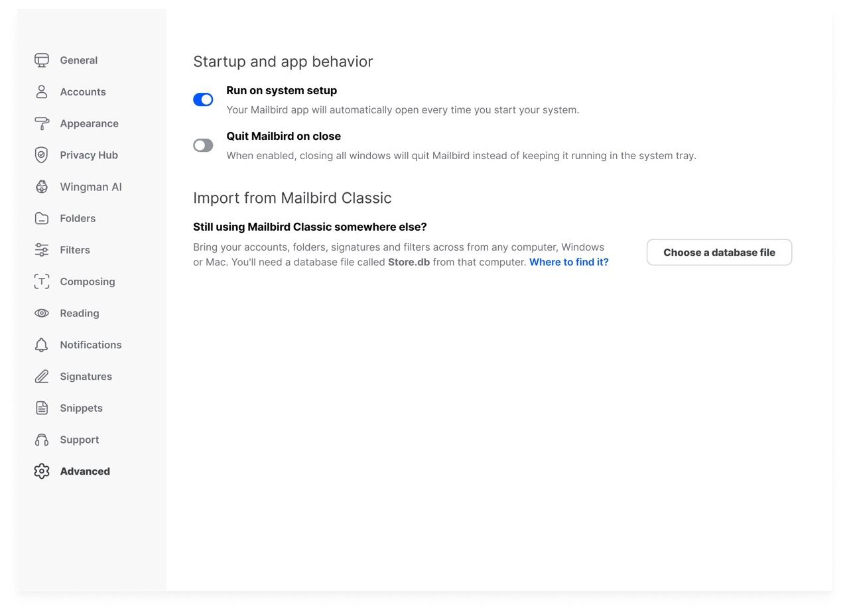Select Advanced in sidebar
The image size is (849, 616).
85,471
